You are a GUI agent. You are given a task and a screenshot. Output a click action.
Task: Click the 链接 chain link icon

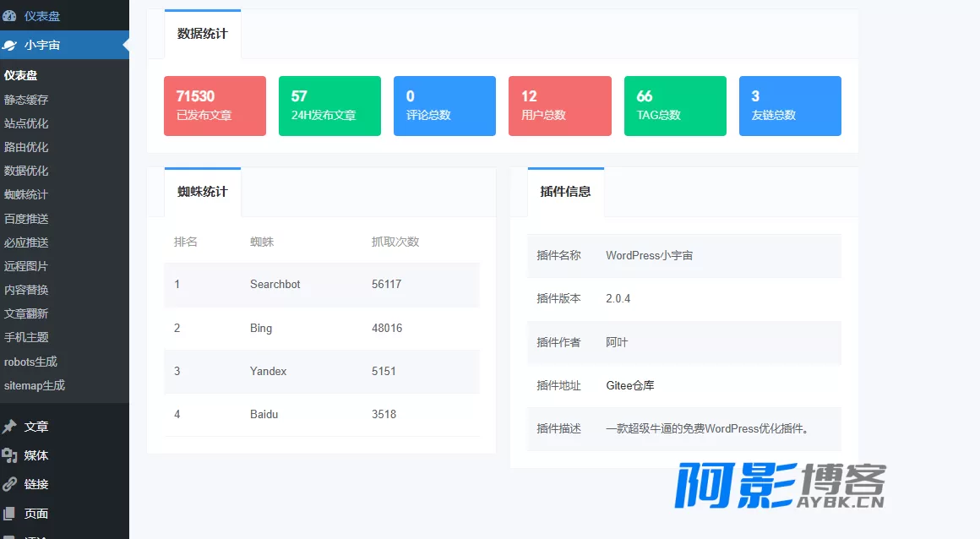tap(9, 484)
